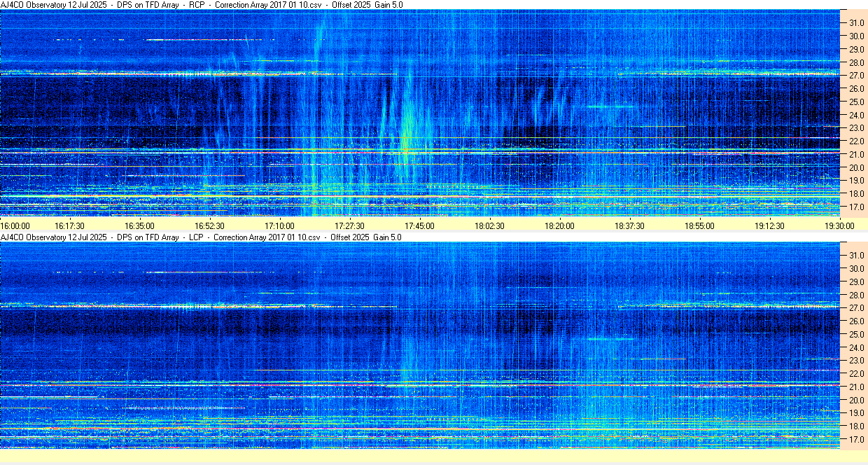Click 17.0 frequency label in LCP panel

click(x=856, y=440)
